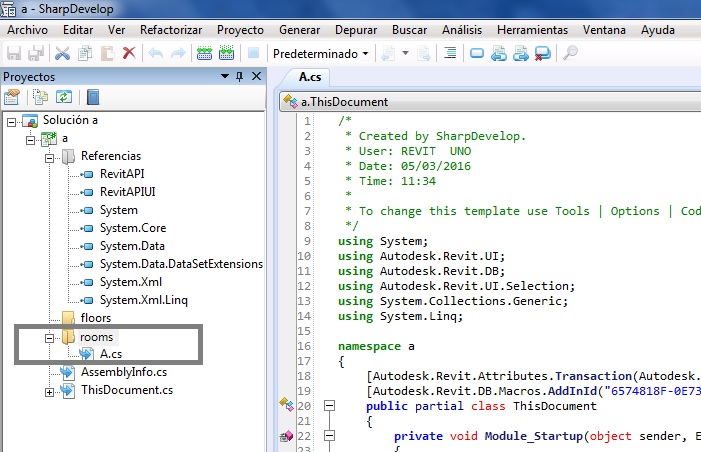Open the Herramientas menu
Screen dimensions: 701x452
[x=531, y=30]
